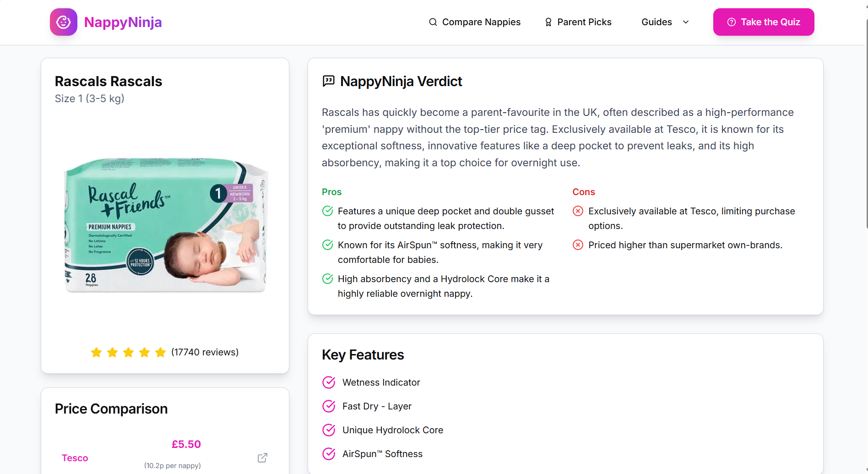Viewport: 868px width, 474px height.
Task: Open the NappyNinja brand name link
Action: [x=123, y=22]
